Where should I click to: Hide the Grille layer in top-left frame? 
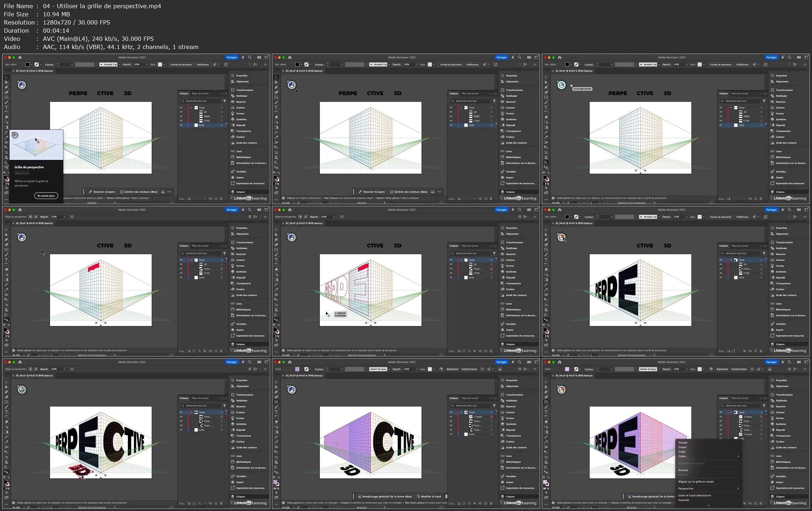pos(181,125)
